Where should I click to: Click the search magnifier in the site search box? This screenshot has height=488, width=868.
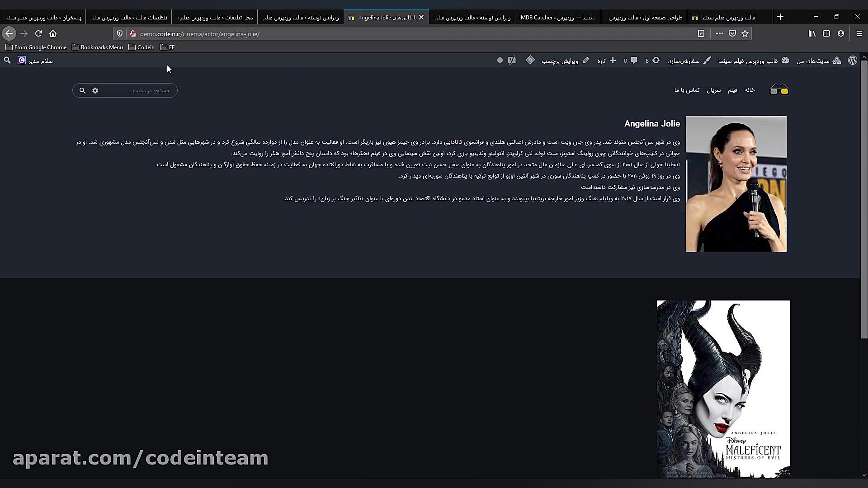click(82, 90)
